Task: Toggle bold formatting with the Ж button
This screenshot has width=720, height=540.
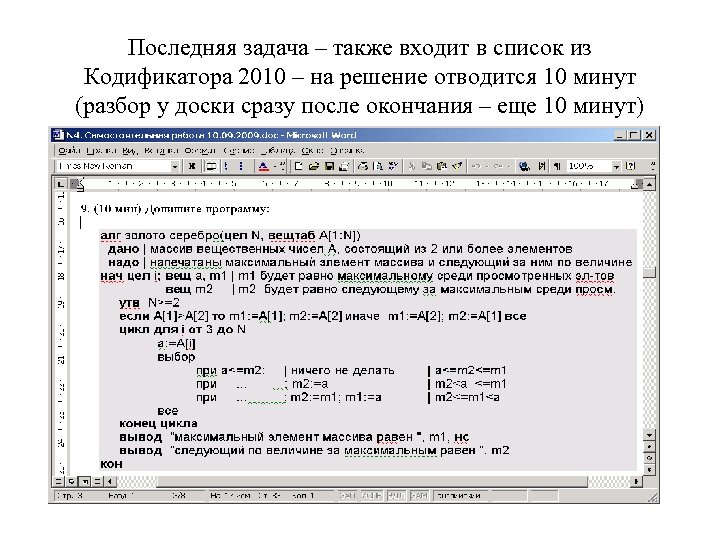Action: coord(192,166)
